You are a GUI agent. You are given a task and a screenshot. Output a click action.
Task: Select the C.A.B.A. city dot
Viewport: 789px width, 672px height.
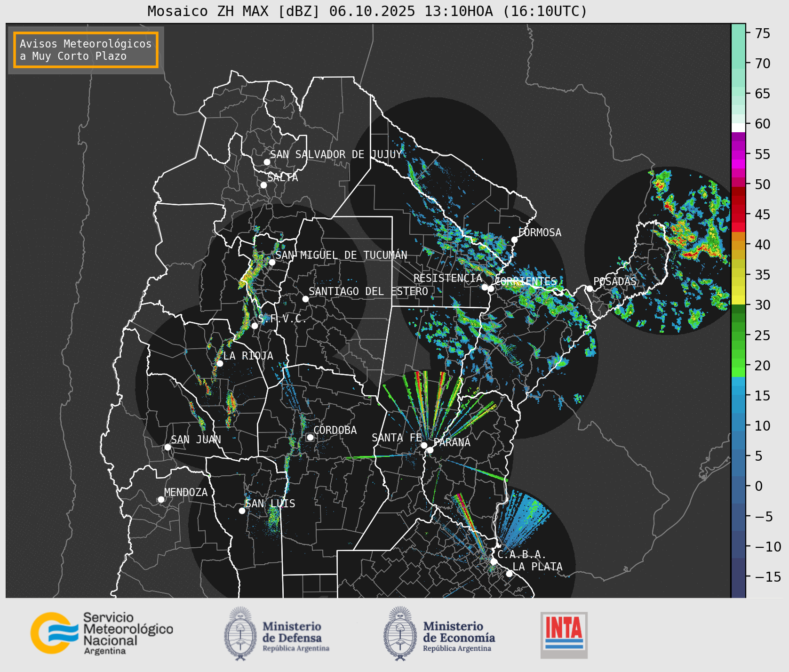click(x=494, y=561)
